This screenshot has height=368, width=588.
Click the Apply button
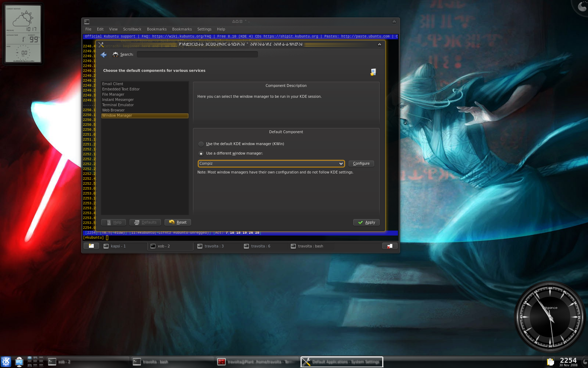pyautogui.click(x=366, y=223)
